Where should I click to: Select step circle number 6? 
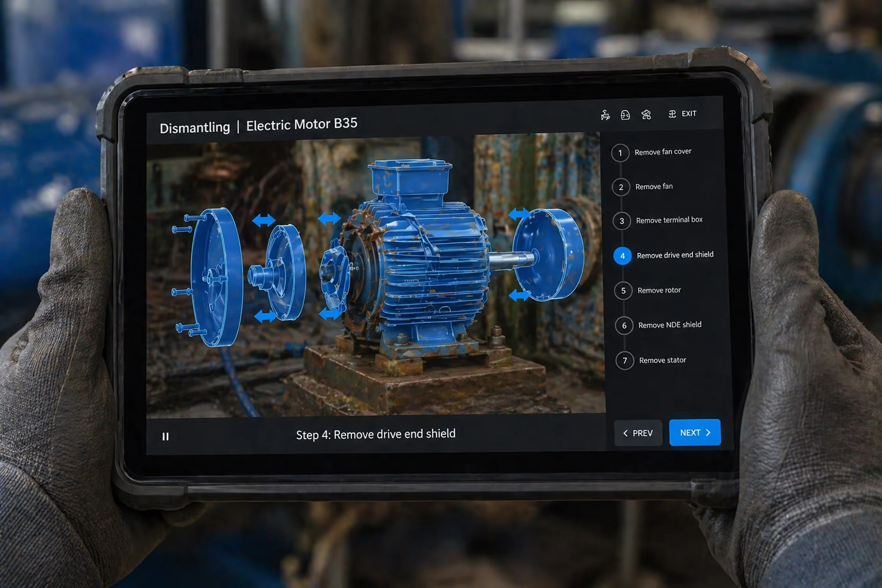(x=624, y=325)
